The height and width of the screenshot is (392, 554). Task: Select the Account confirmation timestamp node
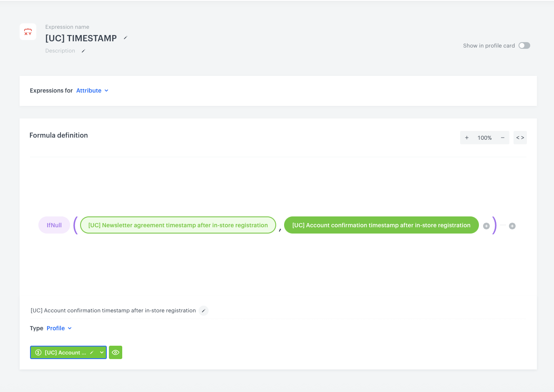381,225
